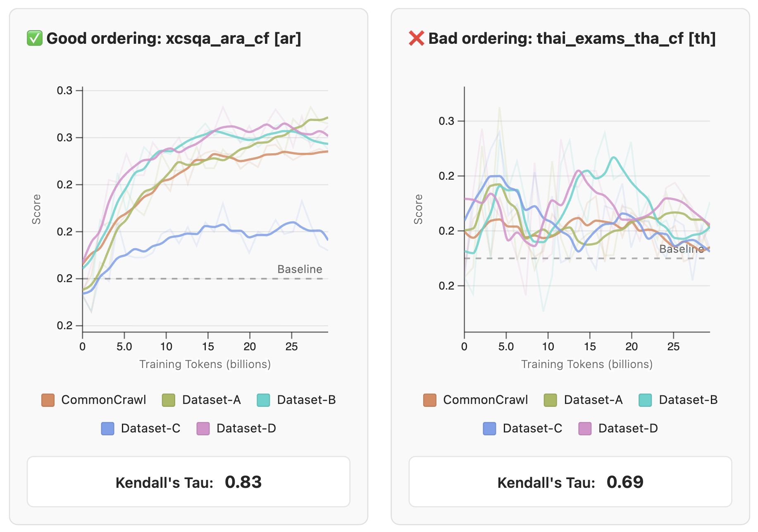The width and height of the screenshot is (758, 532).
Task: Toggle Dataset-D swatch in the left chart legend
Action: point(203,429)
